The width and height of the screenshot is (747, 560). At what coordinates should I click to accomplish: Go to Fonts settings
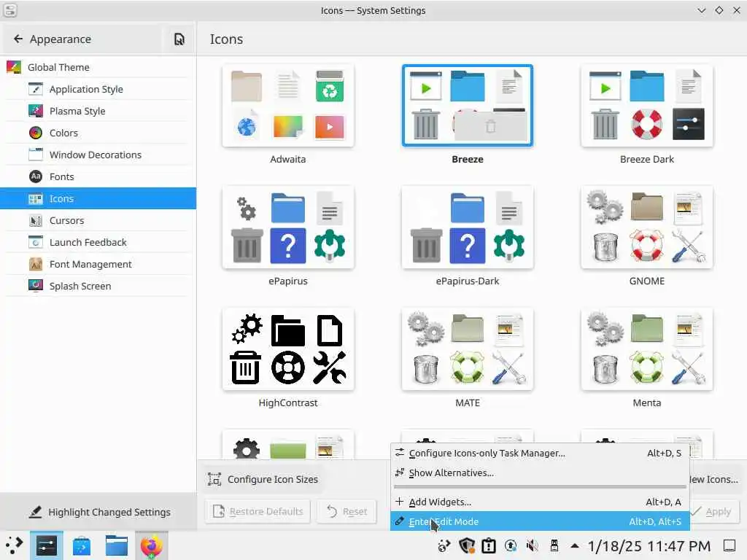[98, 176]
